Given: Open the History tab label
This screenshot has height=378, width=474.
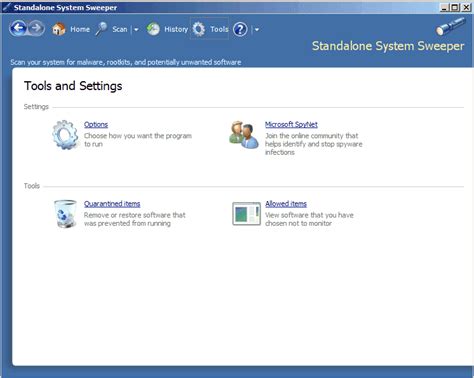Looking at the screenshot, I should (x=176, y=29).
